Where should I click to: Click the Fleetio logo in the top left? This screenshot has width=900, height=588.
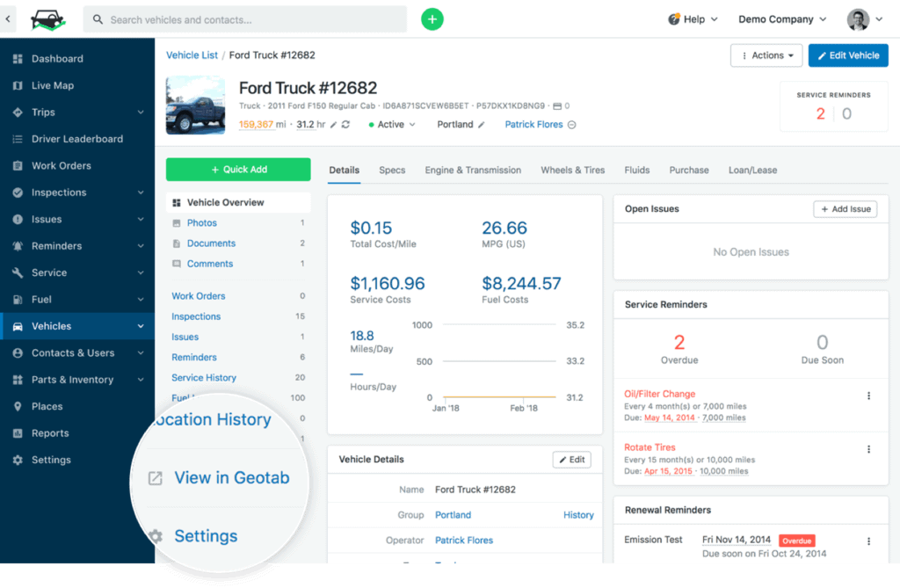(x=48, y=20)
